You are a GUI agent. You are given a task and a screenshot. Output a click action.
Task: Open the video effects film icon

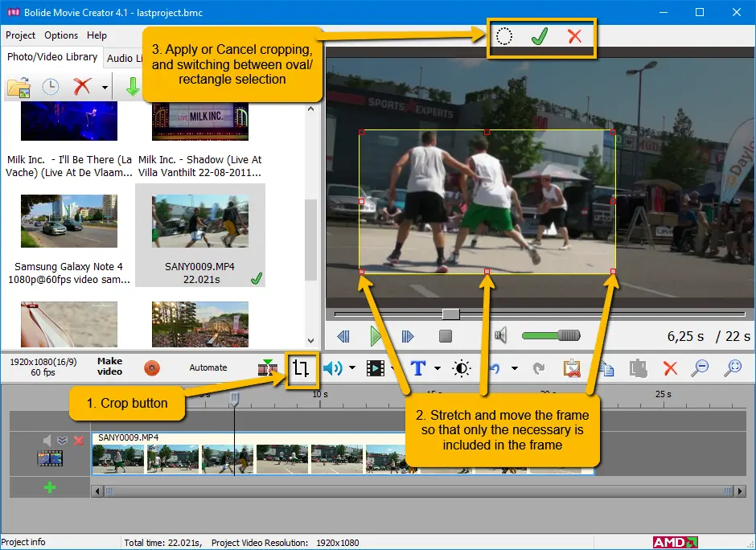pos(375,368)
